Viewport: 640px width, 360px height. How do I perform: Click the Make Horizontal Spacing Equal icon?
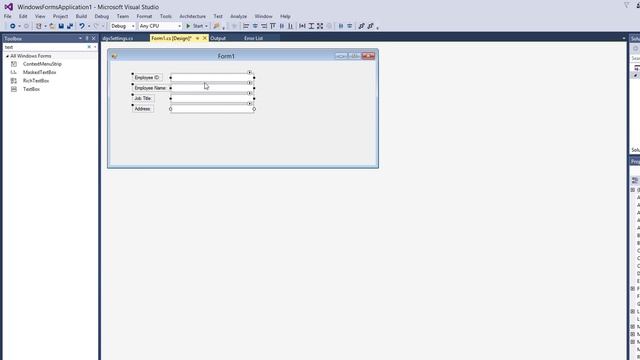pos(341,26)
